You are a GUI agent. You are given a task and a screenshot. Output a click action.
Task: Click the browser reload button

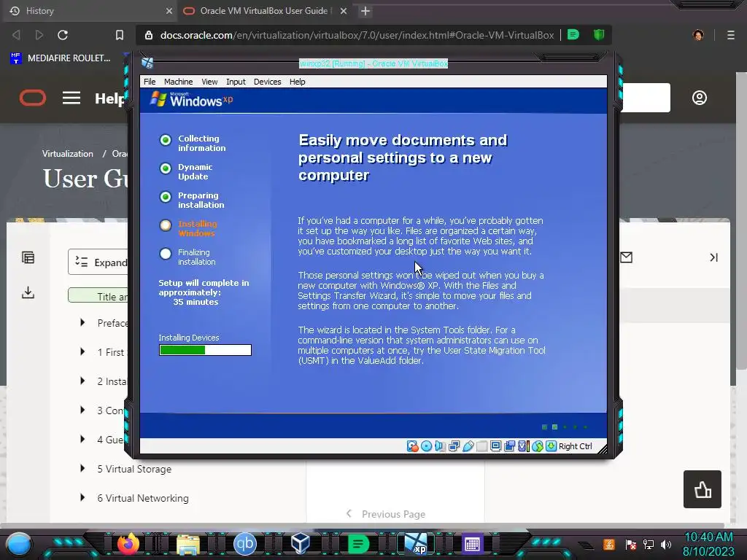pos(63,35)
